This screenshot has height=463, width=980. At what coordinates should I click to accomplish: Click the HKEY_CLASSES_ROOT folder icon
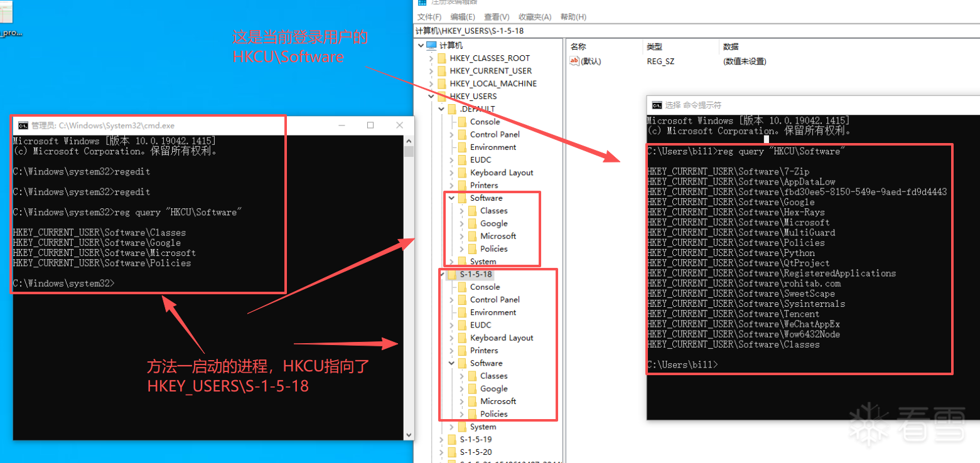point(442,58)
